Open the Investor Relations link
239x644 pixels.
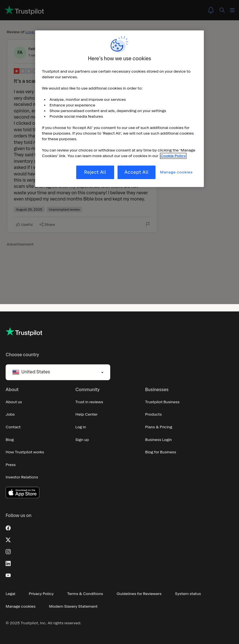[22, 477]
